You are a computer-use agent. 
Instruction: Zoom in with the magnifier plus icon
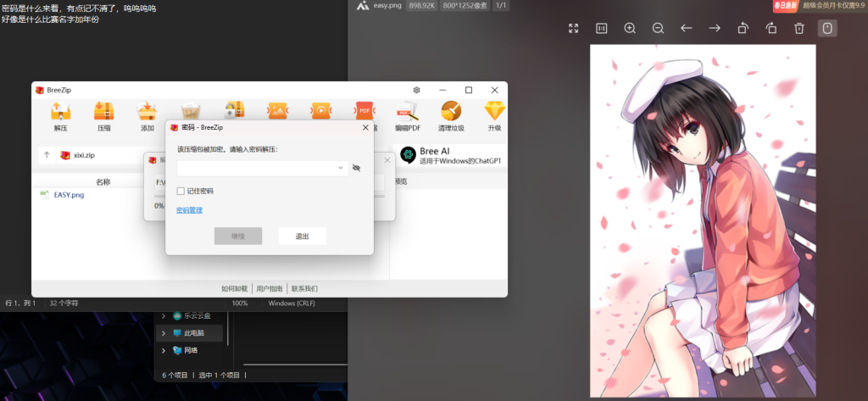click(630, 28)
